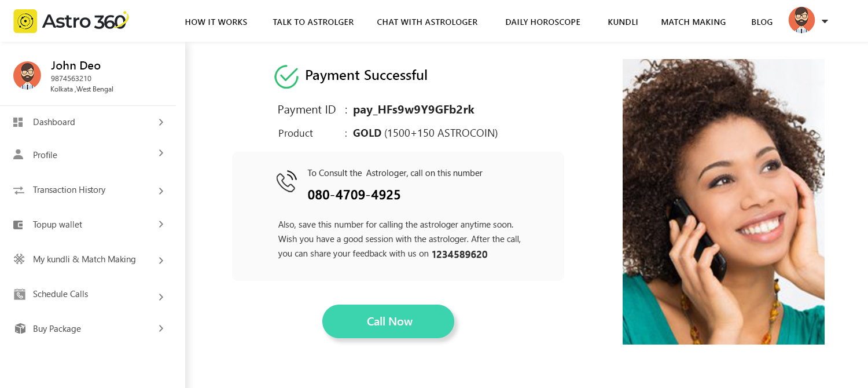Screen dimensions: 868x388
Task: Click the Topup wallet icon
Action: click(x=19, y=225)
